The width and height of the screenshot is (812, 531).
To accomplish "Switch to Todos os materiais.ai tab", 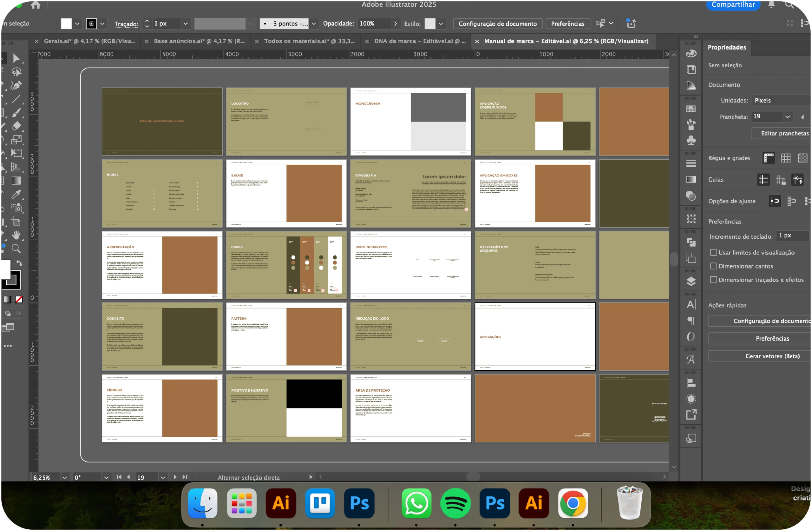I will [x=310, y=41].
